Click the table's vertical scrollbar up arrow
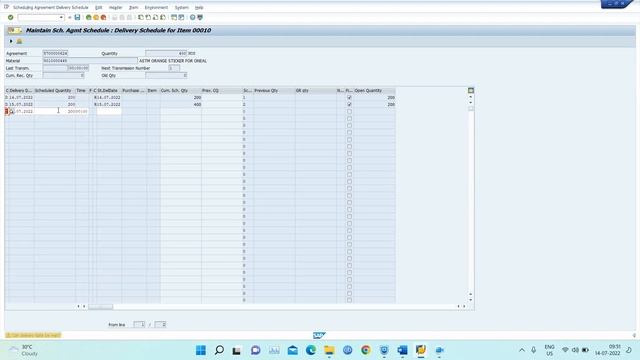This screenshot has width=640, height=360. 471,97
